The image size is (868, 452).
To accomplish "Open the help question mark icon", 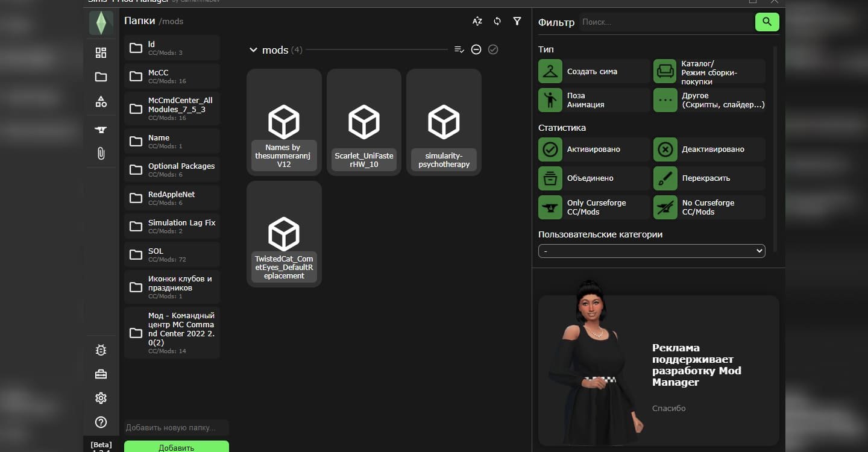I will (x=101, y=422).
